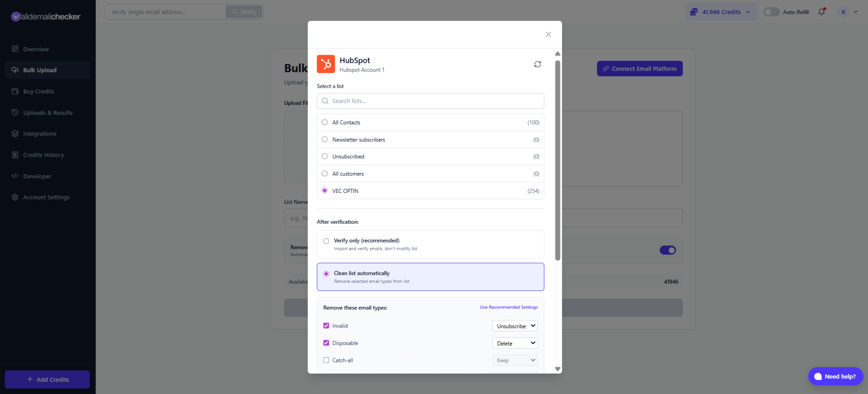Click the Need help chat bubble icon

point(818,376)
